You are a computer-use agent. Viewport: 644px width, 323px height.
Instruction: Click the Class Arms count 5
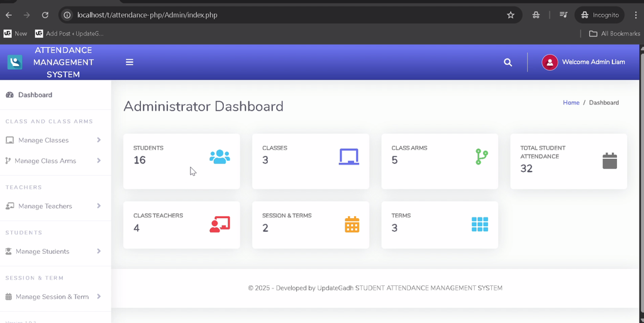tap(395, 160)
